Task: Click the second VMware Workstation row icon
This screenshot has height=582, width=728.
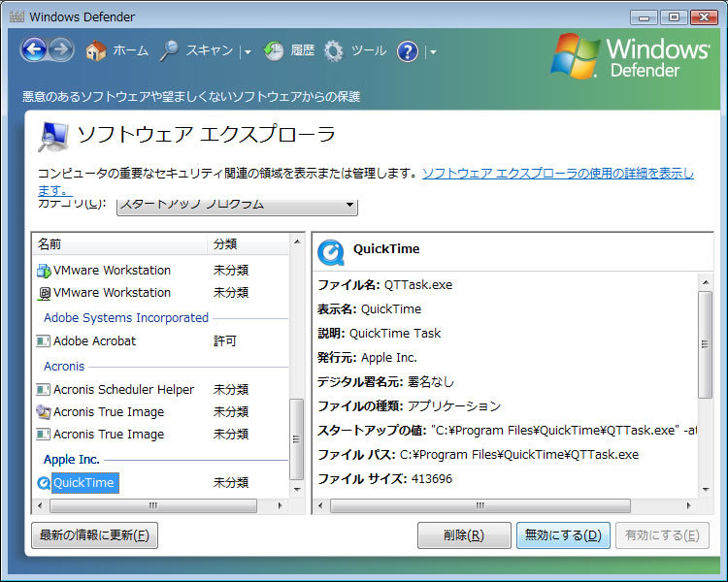Action: click(44, 293)
